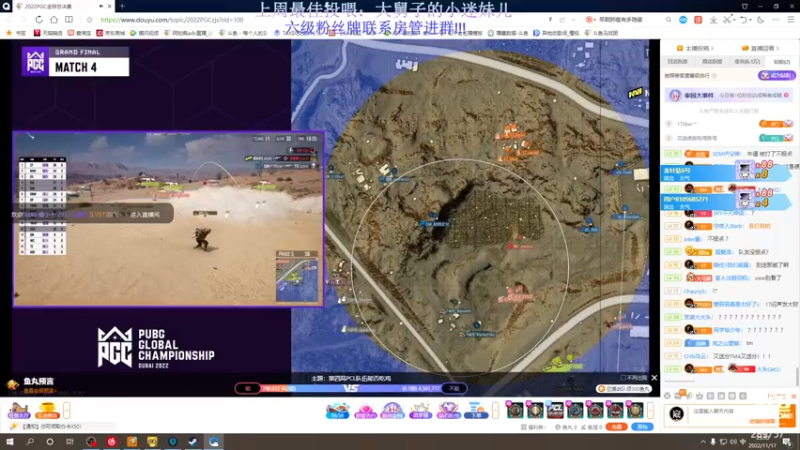This screenshot has width=800, height=450.
Task: Open the browser downloads icon
Action: click(x=713, y=19)
